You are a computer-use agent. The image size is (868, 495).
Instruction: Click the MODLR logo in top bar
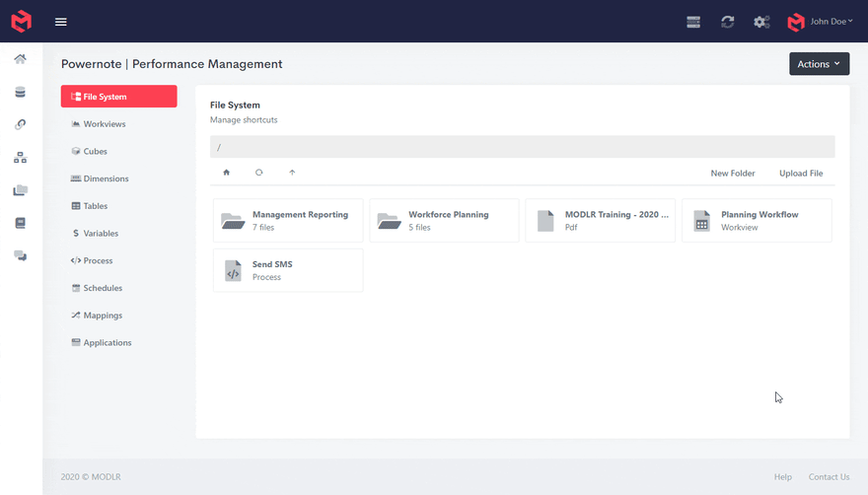(x=21, y=22)
